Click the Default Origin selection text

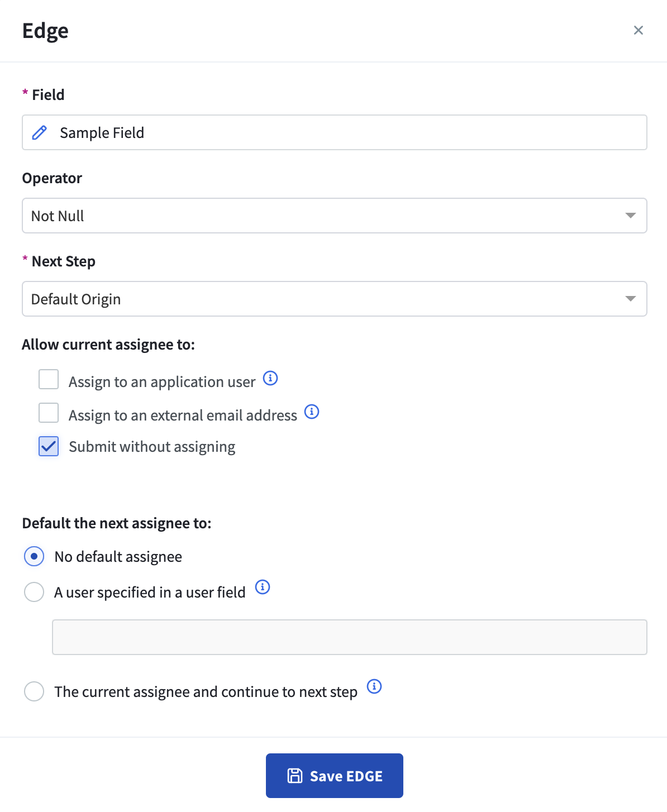point(76,299)
